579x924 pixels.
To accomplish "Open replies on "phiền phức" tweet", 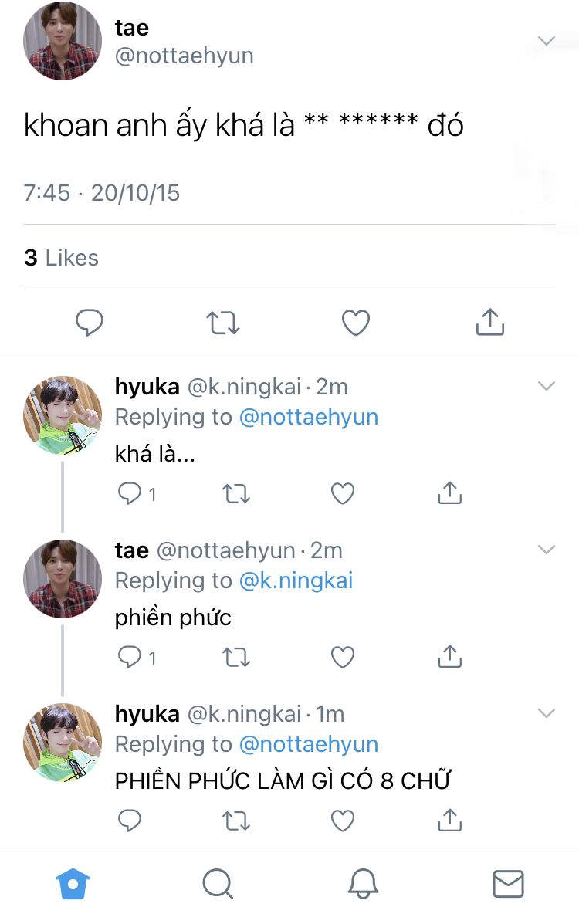I will tap(136, 657).
